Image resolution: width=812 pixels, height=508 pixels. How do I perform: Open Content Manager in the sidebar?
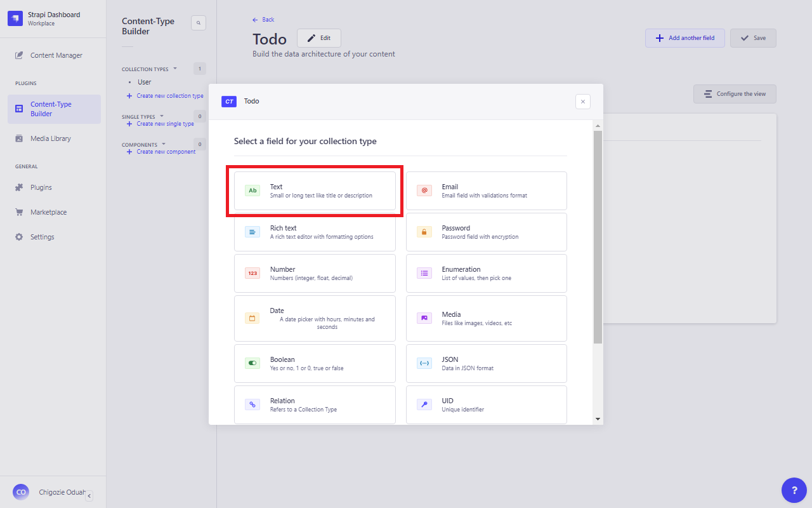[56, 55]
